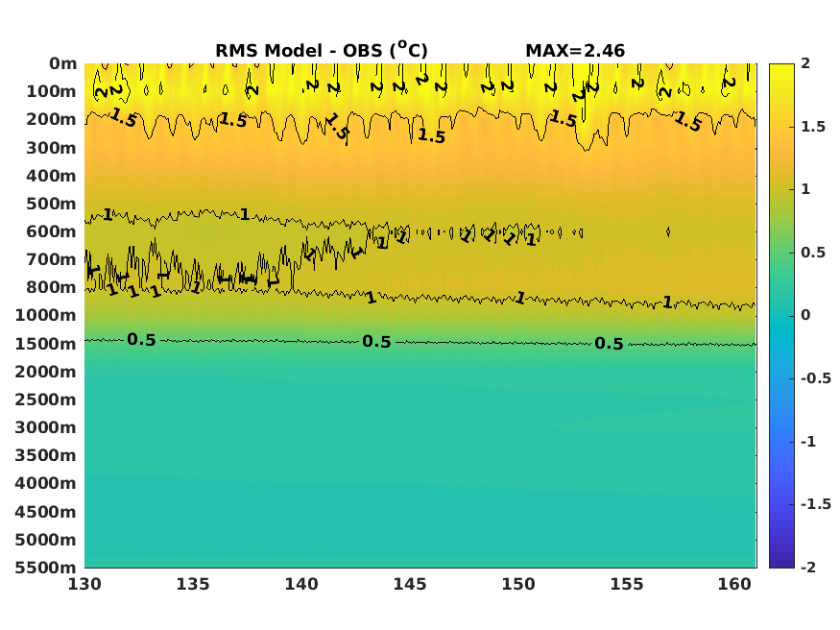Image resolution: width=840 pixels, height=630 pixels.
Task: Click the "150" x-axis tick label
Action: 518,584
